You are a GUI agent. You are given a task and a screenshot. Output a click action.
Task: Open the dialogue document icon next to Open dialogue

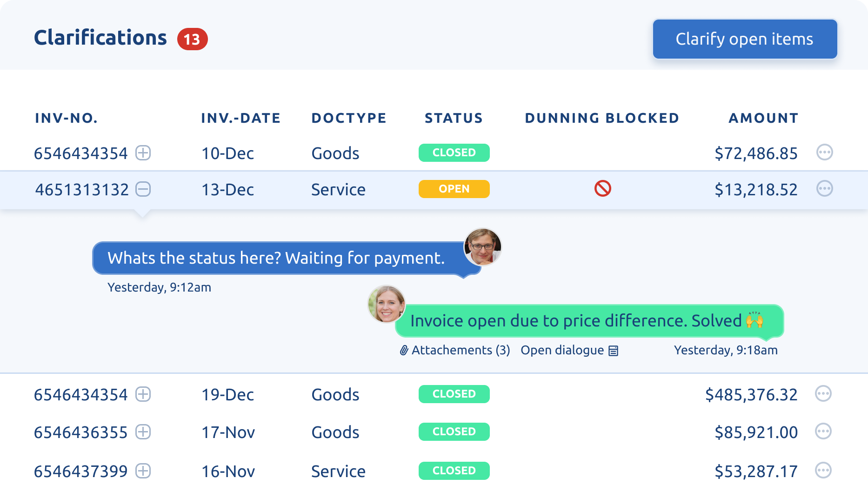tap(613, 350)
